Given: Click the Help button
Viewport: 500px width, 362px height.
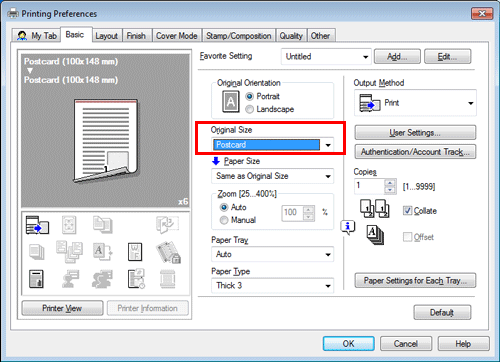Looking at the screenshot, I should pyautogui.click(x=464, y=344).
